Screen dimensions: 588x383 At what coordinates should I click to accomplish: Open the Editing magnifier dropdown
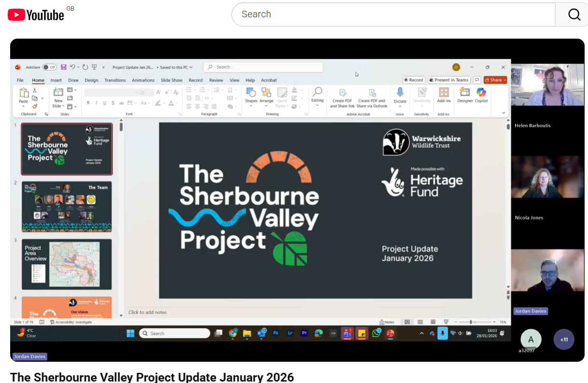[x=317, y=96]
